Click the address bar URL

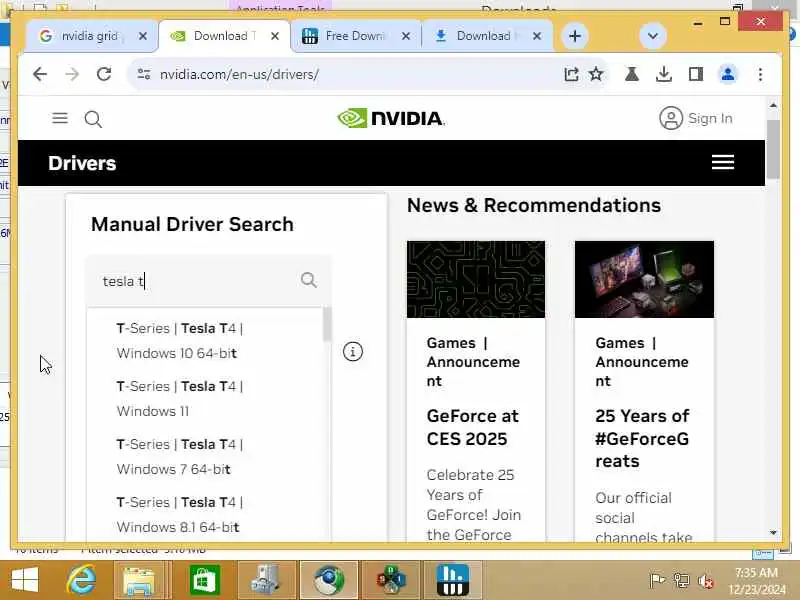click(239, 74)
